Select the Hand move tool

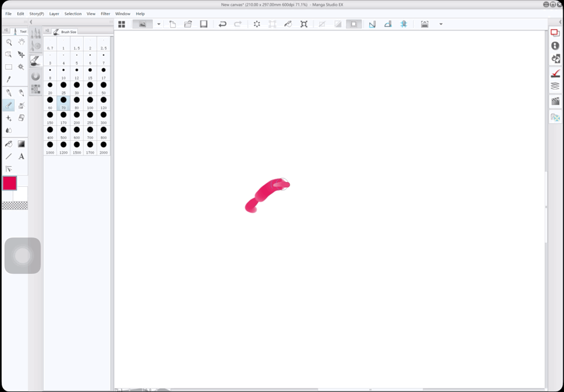point(21,42)
